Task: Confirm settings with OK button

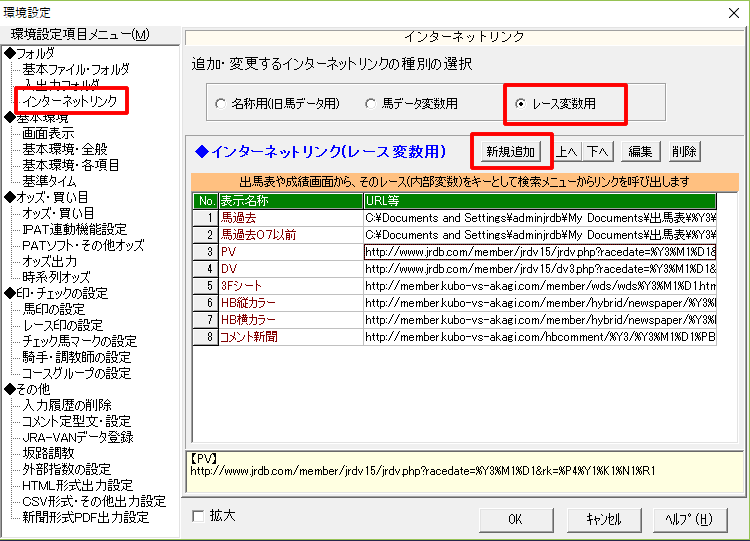Action: [516, 519]
